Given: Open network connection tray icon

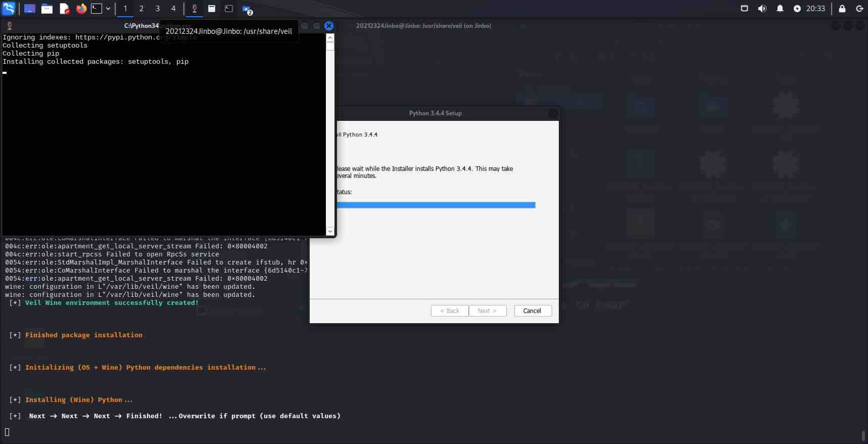Looking at the screenshot, I should point(744,9).
